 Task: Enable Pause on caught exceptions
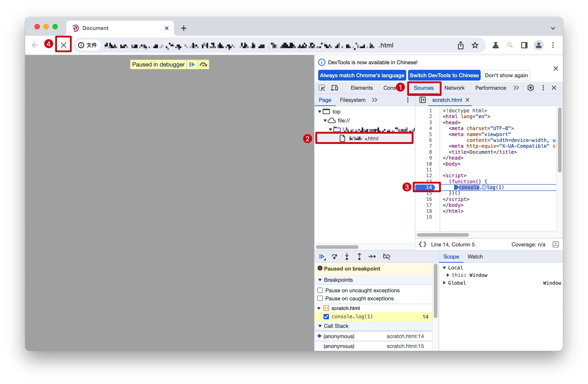coord(320,298)
